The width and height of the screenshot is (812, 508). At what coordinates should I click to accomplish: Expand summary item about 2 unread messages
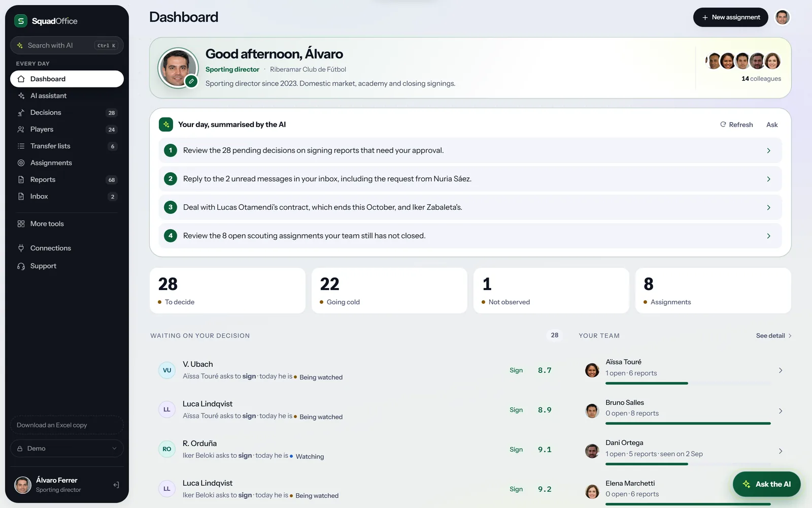click(x=470, y=179)
